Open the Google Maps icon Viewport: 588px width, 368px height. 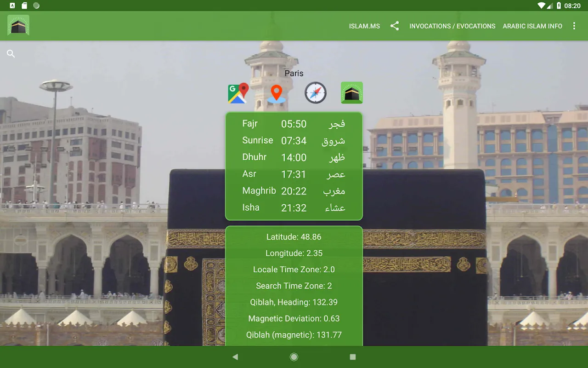238,93
